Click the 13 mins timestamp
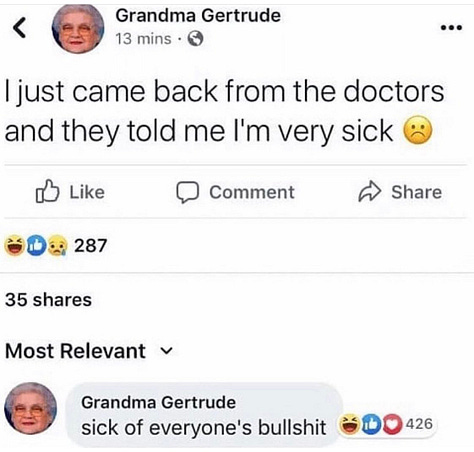Viewport: 474px width, 452px height. [x=143, y=39]
